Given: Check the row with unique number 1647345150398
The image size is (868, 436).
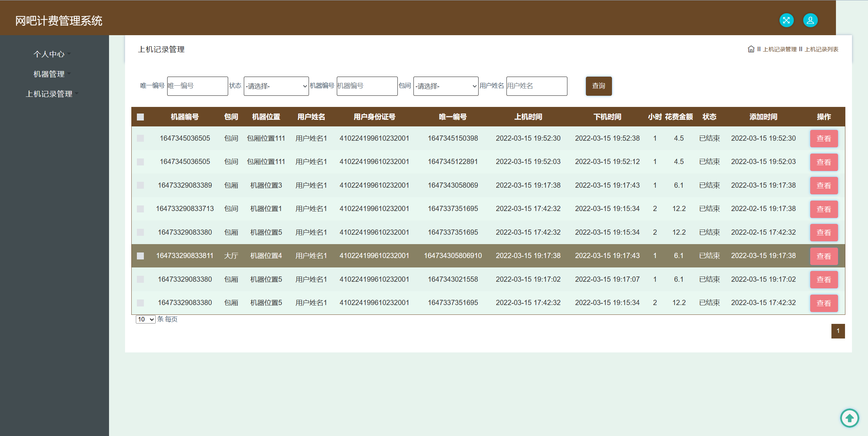Looking at the screenshot, I should (x=140, y=138).
